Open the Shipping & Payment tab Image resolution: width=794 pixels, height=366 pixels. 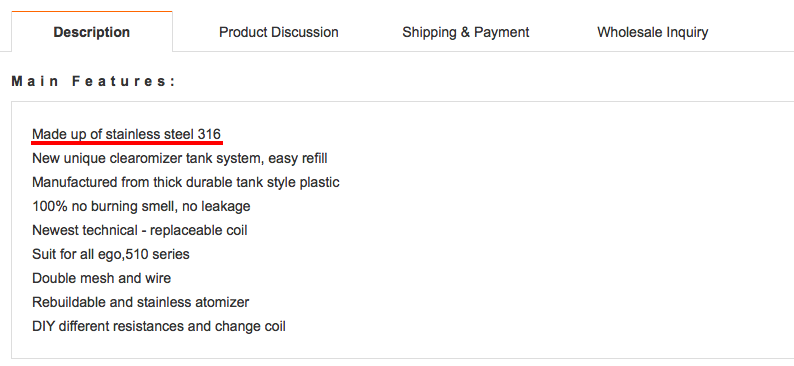click(465, 32)
